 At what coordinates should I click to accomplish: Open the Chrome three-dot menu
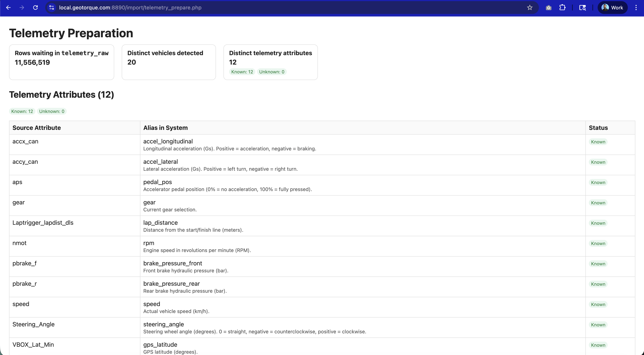point(636,8)
